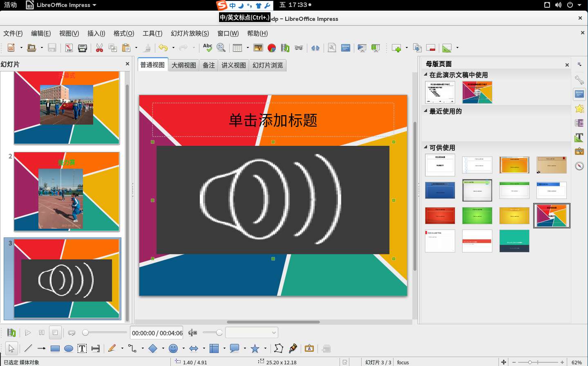
Task: Close the 母版页面 sidebar panel
Action: point(567,65)
